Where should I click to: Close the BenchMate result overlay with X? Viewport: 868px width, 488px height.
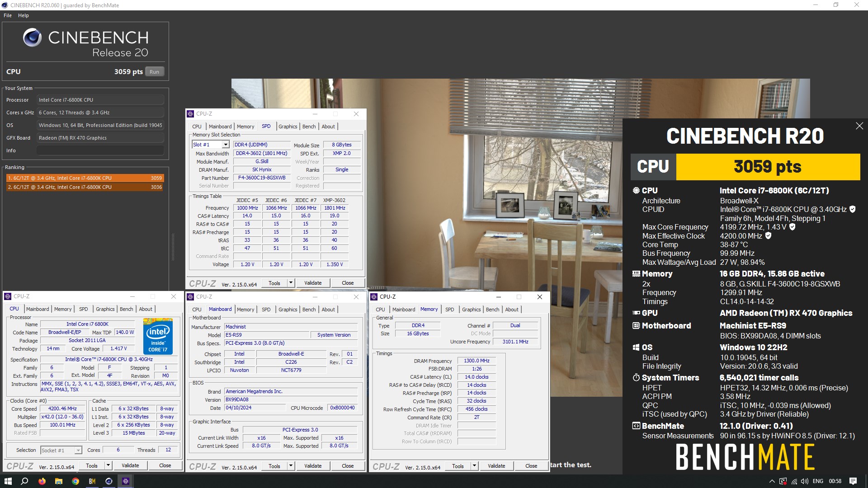(859, 126)
